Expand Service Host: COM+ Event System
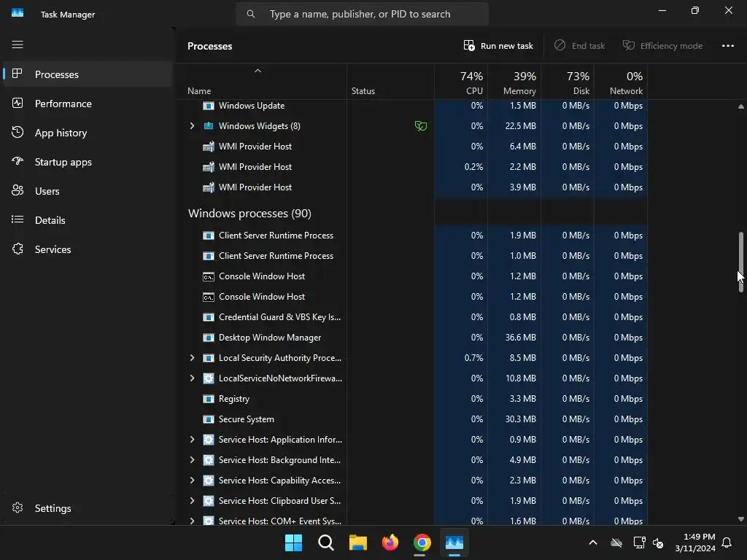Viewport: 747px width, 560px height. coord(192,521)
